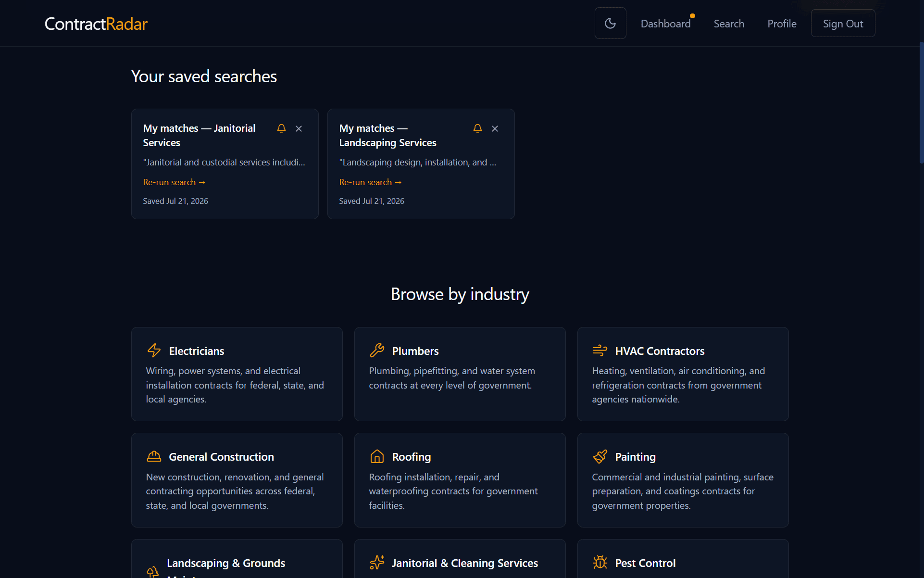Click the Electricians lightning bolt icon
Screen dimensions: 924x578
(x=154, y=350)
